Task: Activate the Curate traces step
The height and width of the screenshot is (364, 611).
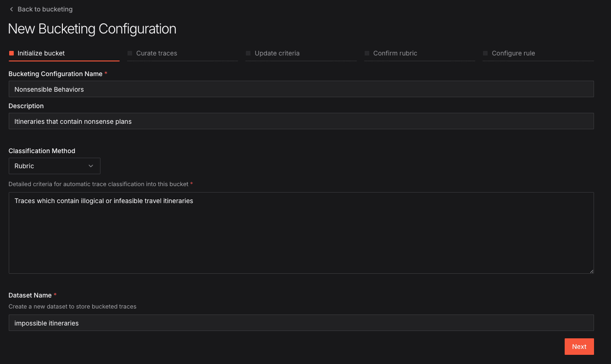Action: [157, 53]
